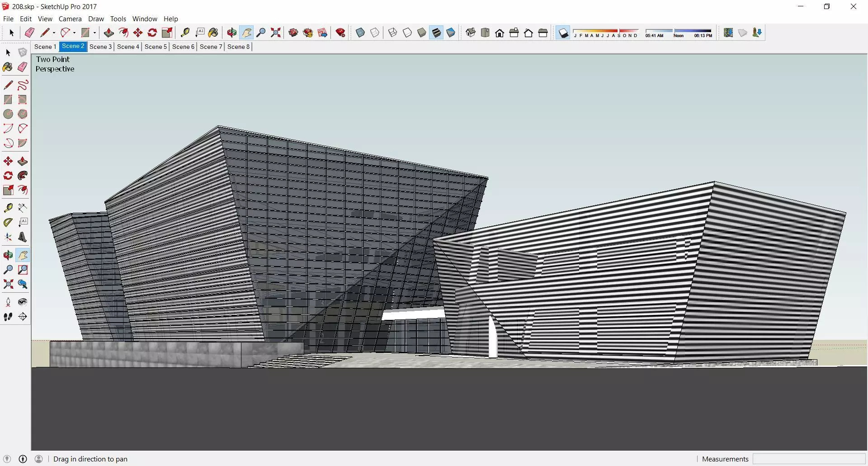The image size is (868, 466).
Task: Select the Rotated Rectangle tool
Action: point(23,100)
